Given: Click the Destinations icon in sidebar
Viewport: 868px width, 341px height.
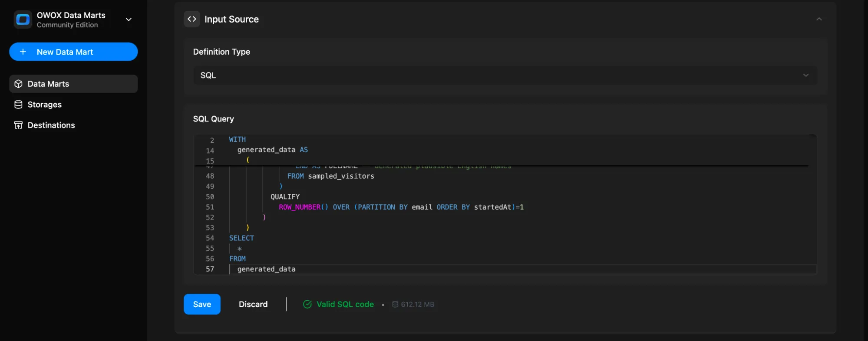Looking at the screenshot, I should tap(18, 125).
